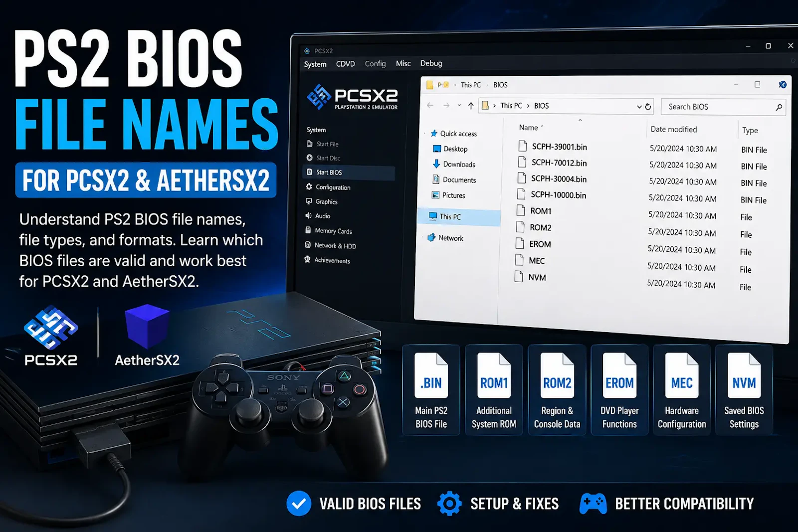The image size is (798, 532).
Task: Select the SCPH-30004.bin file
Action: [551, 178]
